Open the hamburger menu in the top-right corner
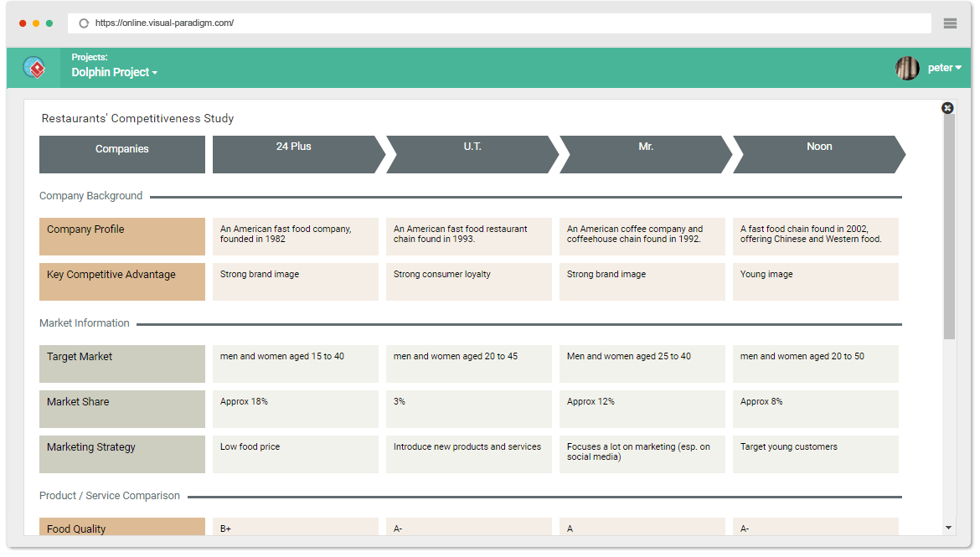Screen dimensions: 980x557 [949, 23]
